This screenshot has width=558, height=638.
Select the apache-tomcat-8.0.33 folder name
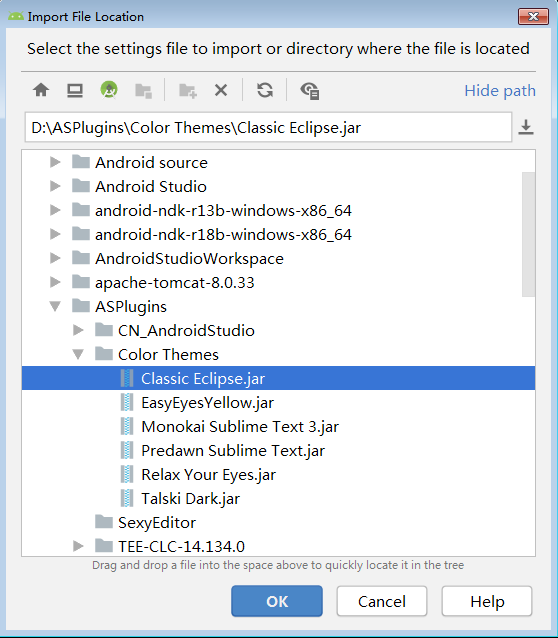coord(175,283)
